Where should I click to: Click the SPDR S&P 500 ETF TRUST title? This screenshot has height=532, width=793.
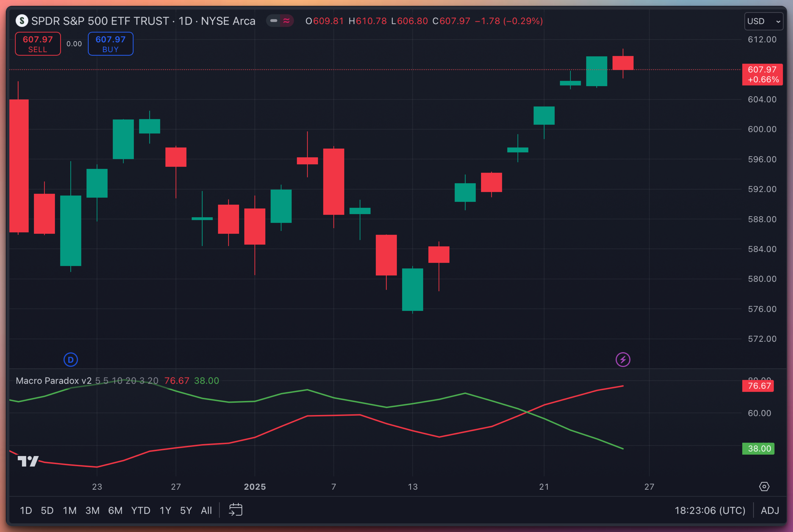(x=100, y=21)
